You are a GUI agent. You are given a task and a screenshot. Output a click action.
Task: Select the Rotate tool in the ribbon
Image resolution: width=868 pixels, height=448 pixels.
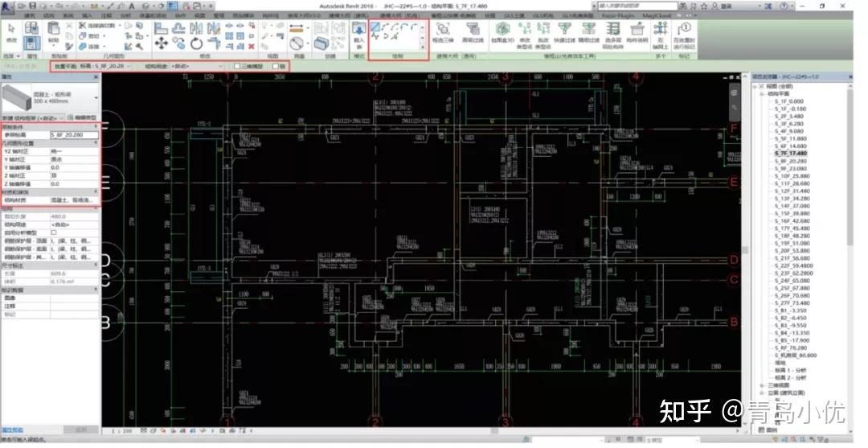click(x=196, y=43)
